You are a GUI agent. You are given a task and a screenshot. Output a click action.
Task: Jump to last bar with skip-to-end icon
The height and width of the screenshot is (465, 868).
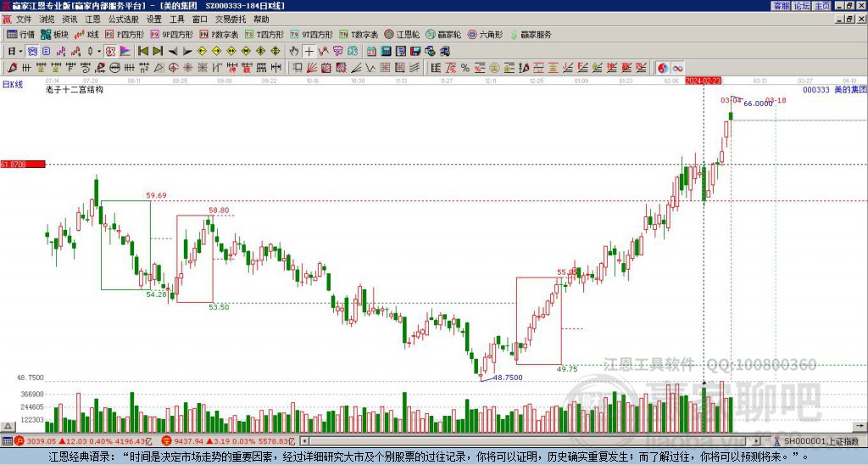coord(158,52)
